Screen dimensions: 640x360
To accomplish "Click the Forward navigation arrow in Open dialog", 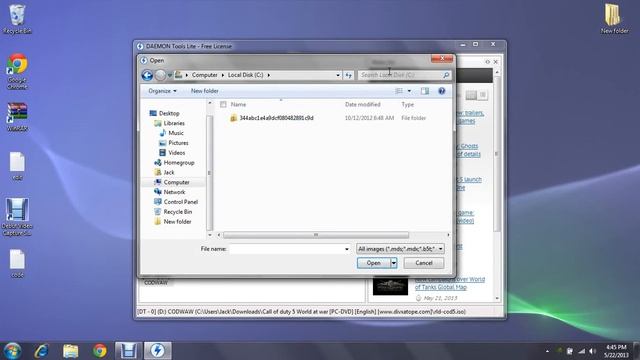I will coord(160,75).
